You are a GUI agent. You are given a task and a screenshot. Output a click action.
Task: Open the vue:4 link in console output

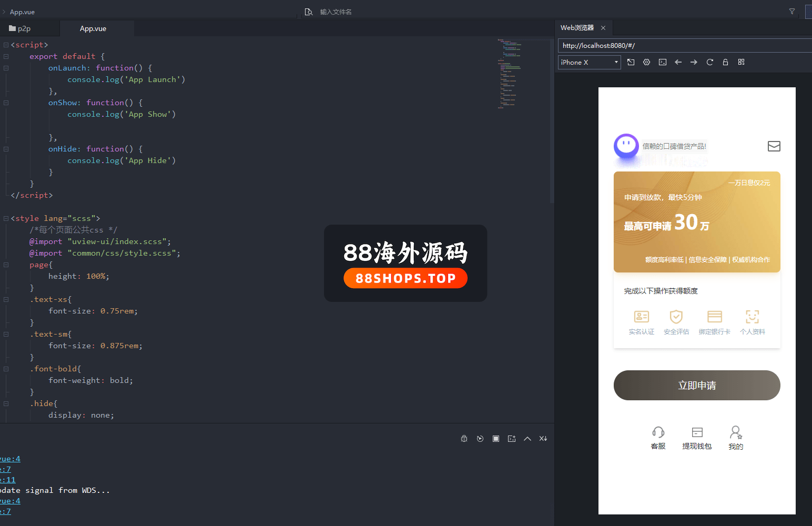pyautogui.click(x=11, y=459)
